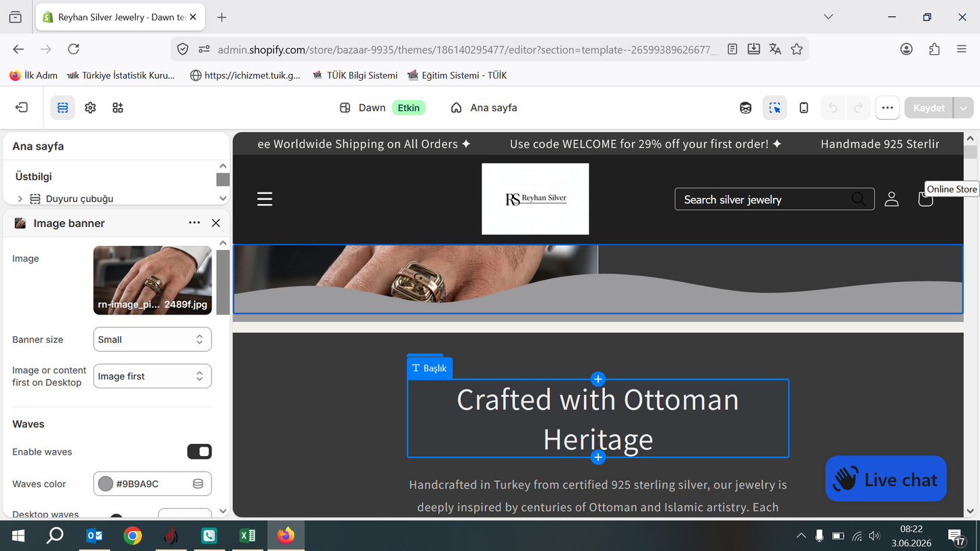
Task: Open Outlook from the taskbar
Action: pyautogui.click(x=94, y=536)
